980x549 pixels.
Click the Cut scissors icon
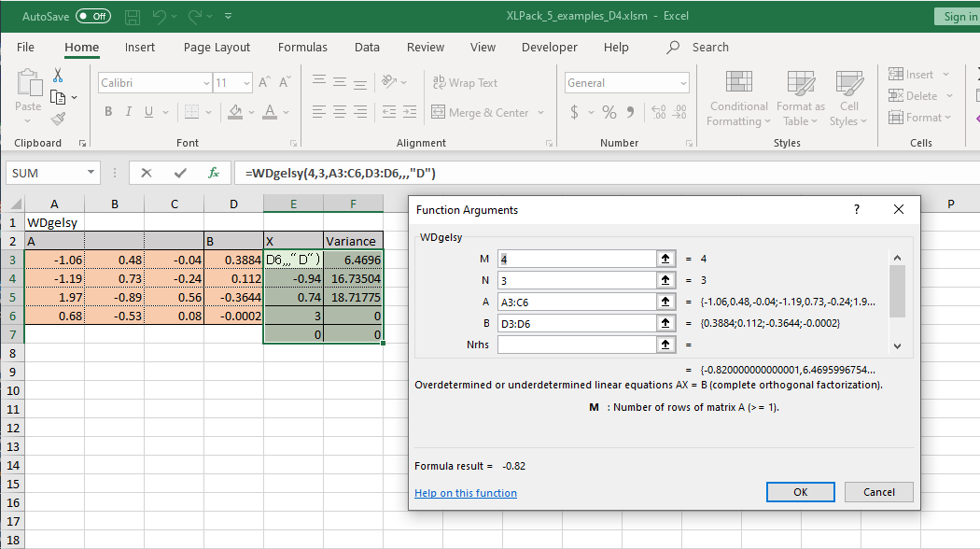pyautogui.click(x=58, y=76)
